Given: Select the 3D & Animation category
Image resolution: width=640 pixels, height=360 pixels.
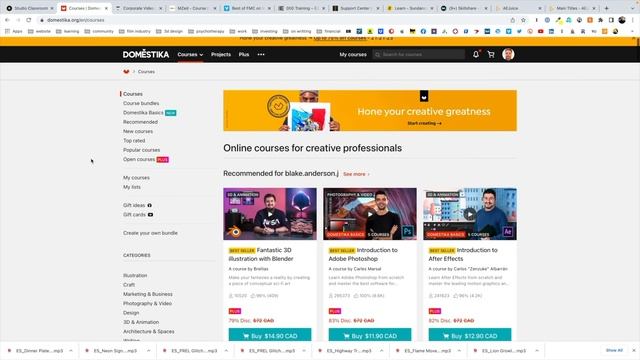Looking at the screenshot, I should (x=141, y=322).
